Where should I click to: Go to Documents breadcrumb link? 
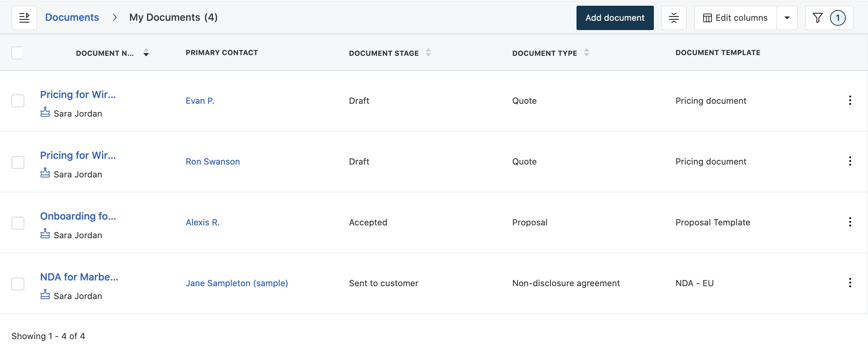(x=72, y=18)
